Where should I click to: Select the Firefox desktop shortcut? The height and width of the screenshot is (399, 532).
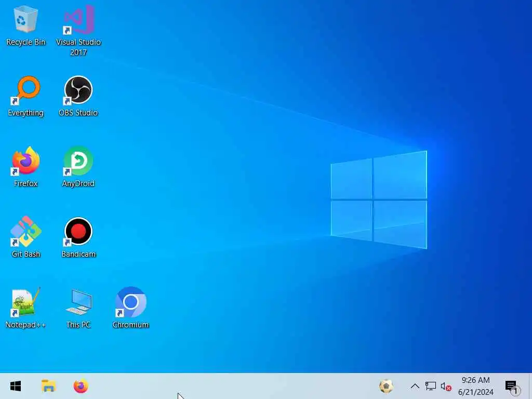point(26,167)
